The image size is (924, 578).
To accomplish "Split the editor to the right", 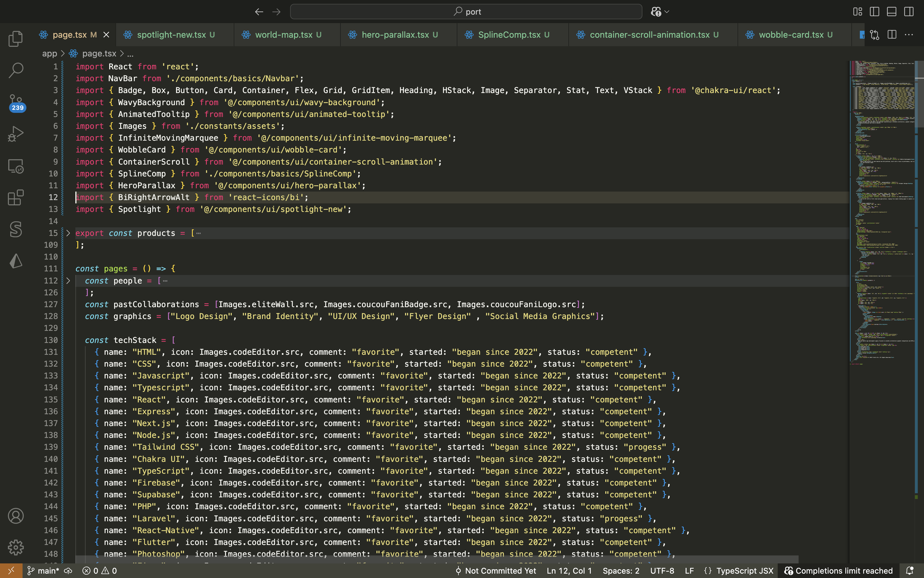I will click(x=892, y=35).
